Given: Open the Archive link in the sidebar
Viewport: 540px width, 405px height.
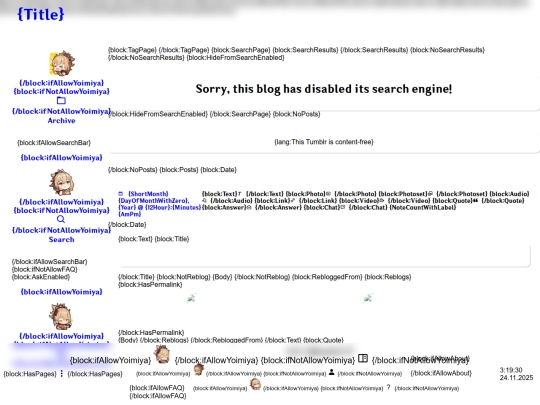Looking at the screenshot, I should pos(61,121).
